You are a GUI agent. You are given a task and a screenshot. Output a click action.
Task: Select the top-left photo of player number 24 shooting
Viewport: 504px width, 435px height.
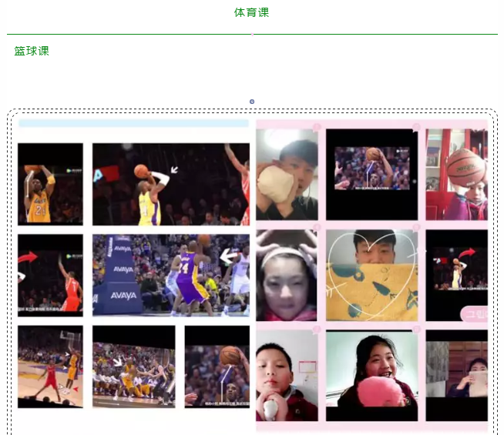coord(50,183)
